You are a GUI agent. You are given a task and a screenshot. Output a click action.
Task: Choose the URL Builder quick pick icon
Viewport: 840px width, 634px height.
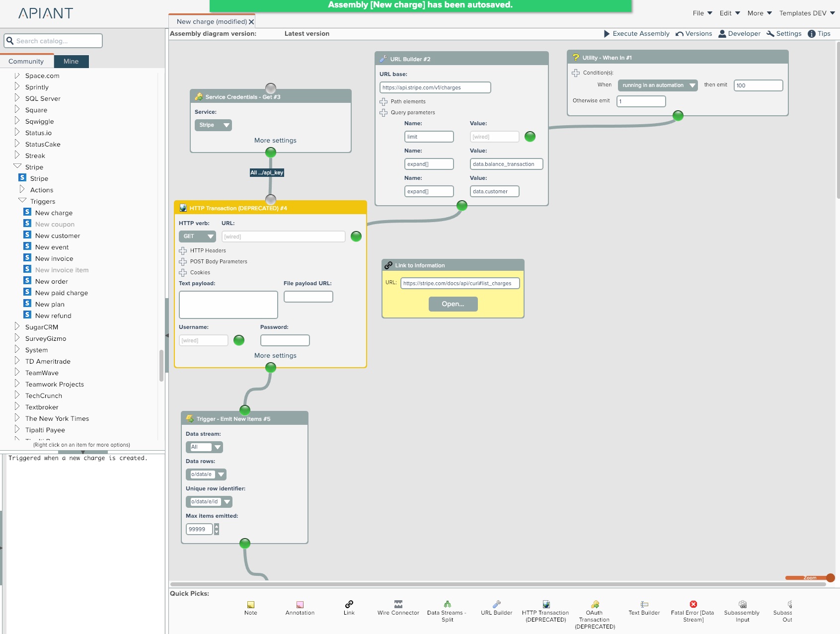click(x=496, y=604)
